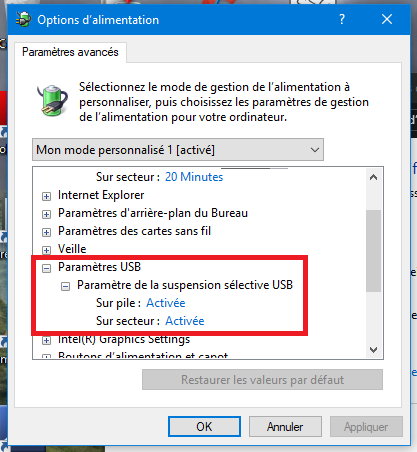The width and height of the screenshot is (417, 452).
Task: Change the 20 Minutes value
Action: pyautogui.click(x=194, y=177)
